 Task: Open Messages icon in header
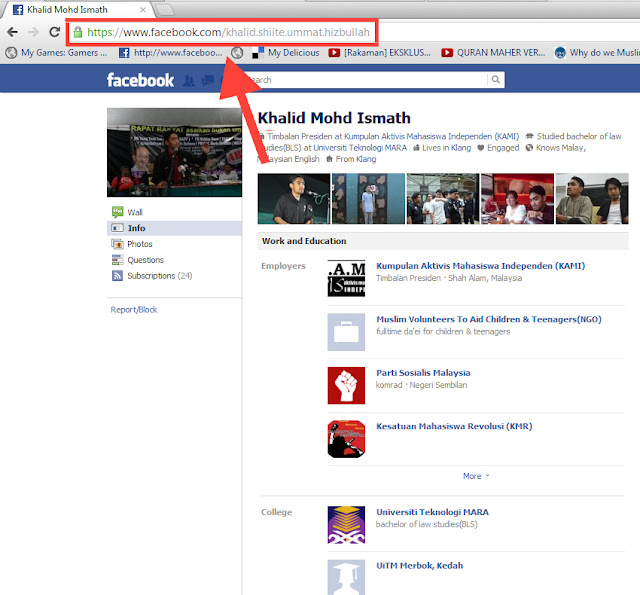[x=208, y=80]
